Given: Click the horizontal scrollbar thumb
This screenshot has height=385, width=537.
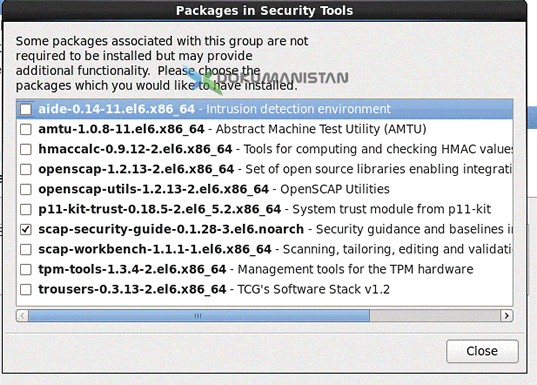Looking at the screenshot, I should pos(199,315).
